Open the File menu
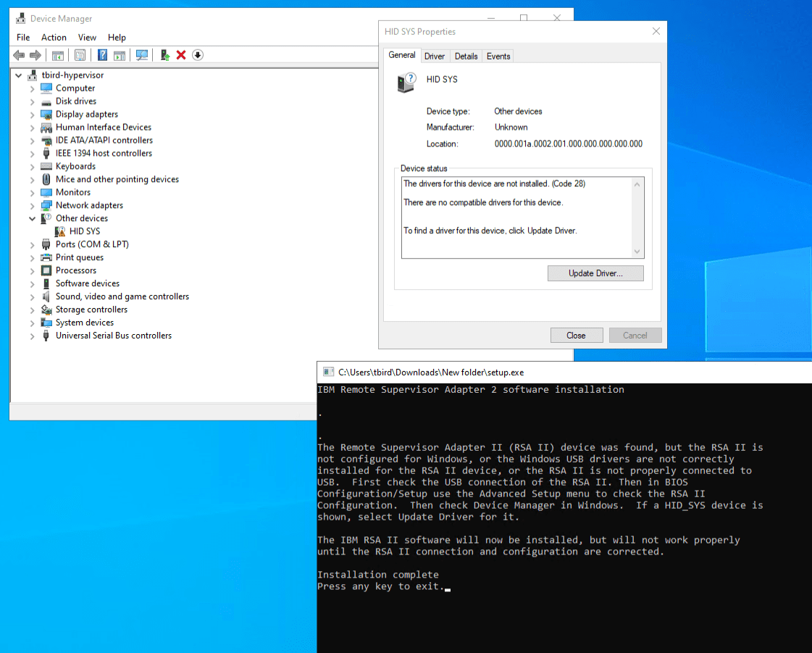Viewport: 812px width, 653px height. [23, 37]
